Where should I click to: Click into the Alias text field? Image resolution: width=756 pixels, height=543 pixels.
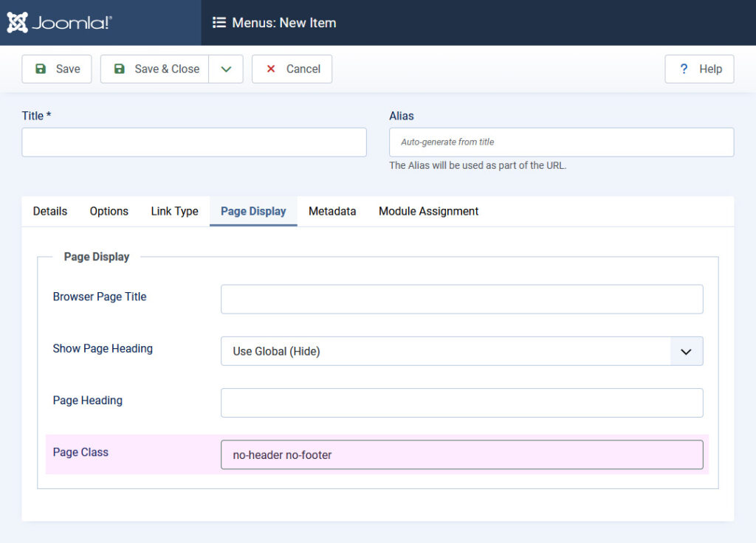coord(561,142)
